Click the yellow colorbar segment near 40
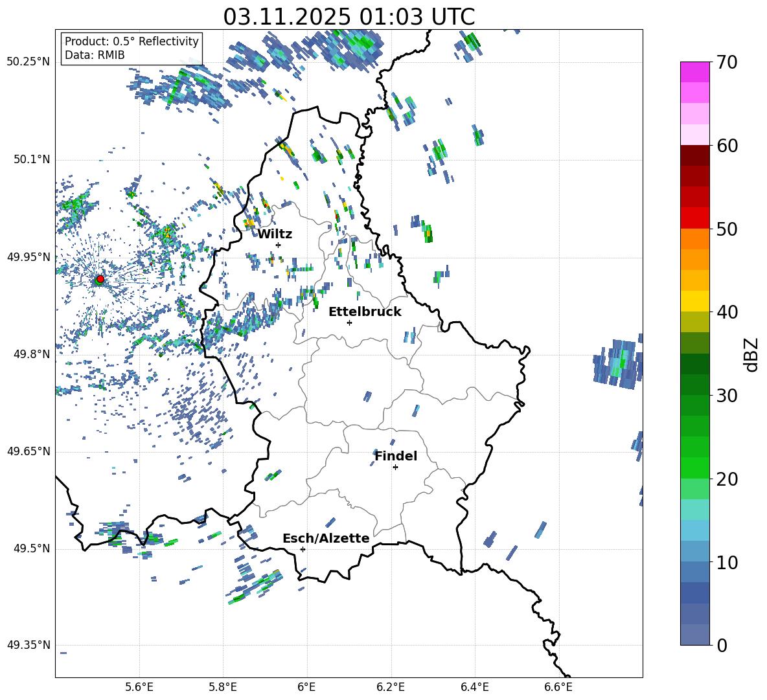Viewport: 767px width, 700px height. tap(695, 301)
